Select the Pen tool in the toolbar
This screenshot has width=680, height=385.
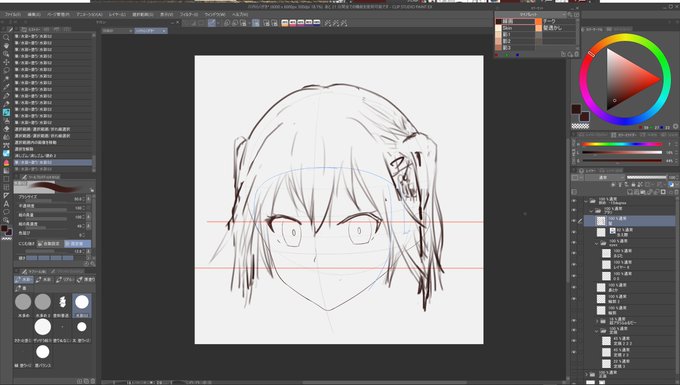tap(6, 95)
